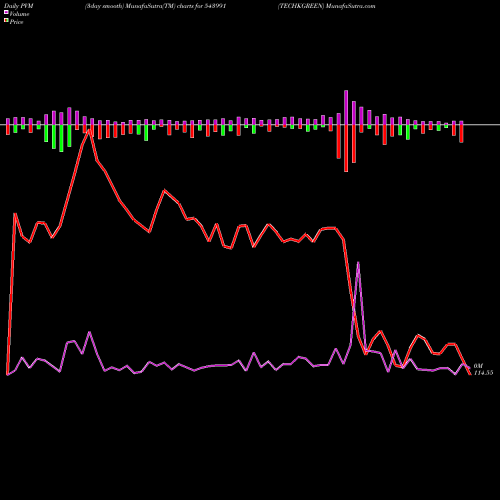Click the Daily PVM title text
The image size is (500, 500).
pyautogui.click(x=19, y=6)
